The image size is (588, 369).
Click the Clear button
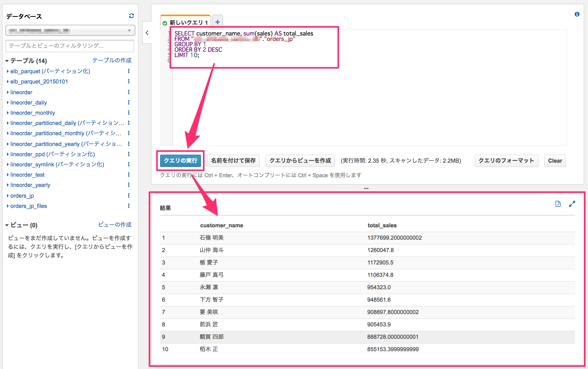coord(555,161)
